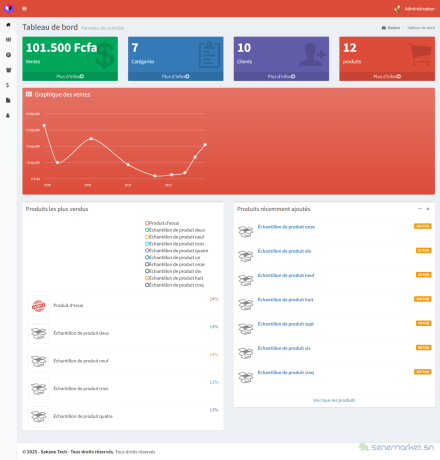Open the dollar sign icon in the sidebar
The image size is (440, 460).
pos(8,85)
